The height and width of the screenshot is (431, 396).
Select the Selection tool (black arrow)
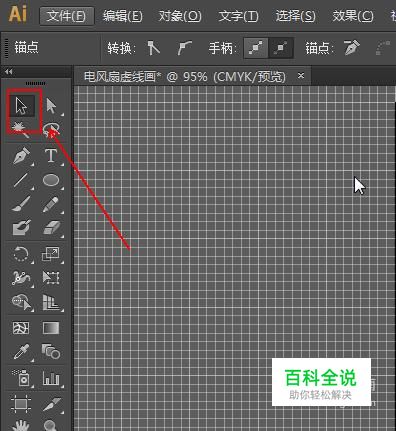(x=22, y=106)
